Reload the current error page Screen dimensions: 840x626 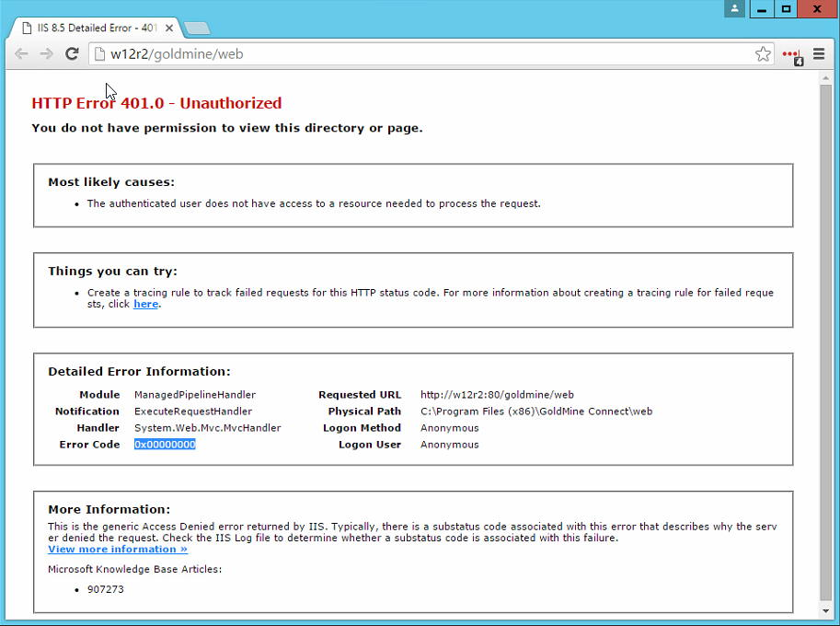coord(72,54)
